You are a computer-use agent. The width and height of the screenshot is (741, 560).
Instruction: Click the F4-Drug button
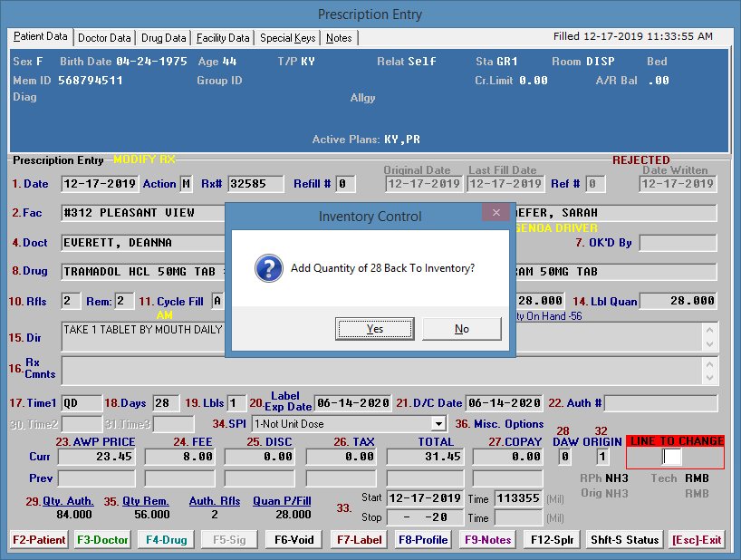[x=164, y=539]
